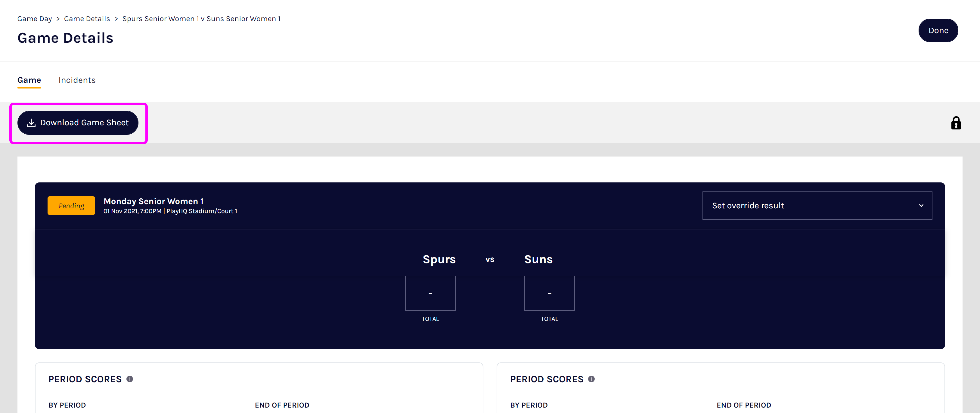Open the Set override result dropdown
980x413 pixels.
(x=817, y=206)
